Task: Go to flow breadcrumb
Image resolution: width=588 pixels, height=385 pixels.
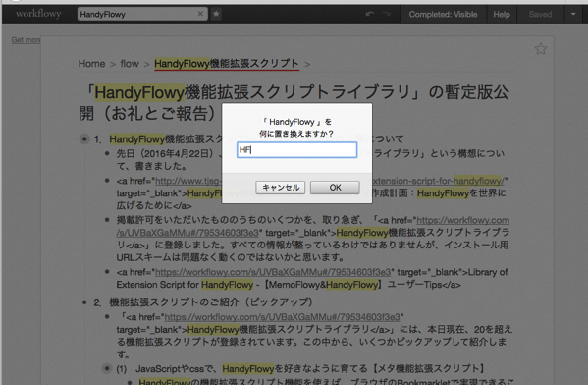Action: point(130,64)
